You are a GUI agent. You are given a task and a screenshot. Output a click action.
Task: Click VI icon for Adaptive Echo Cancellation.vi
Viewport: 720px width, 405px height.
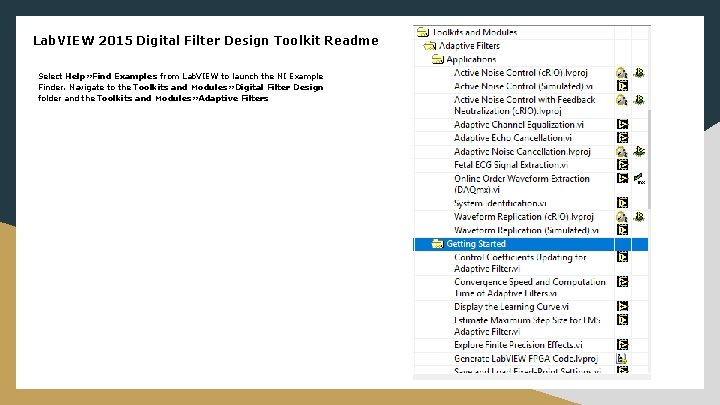(622, 138)
